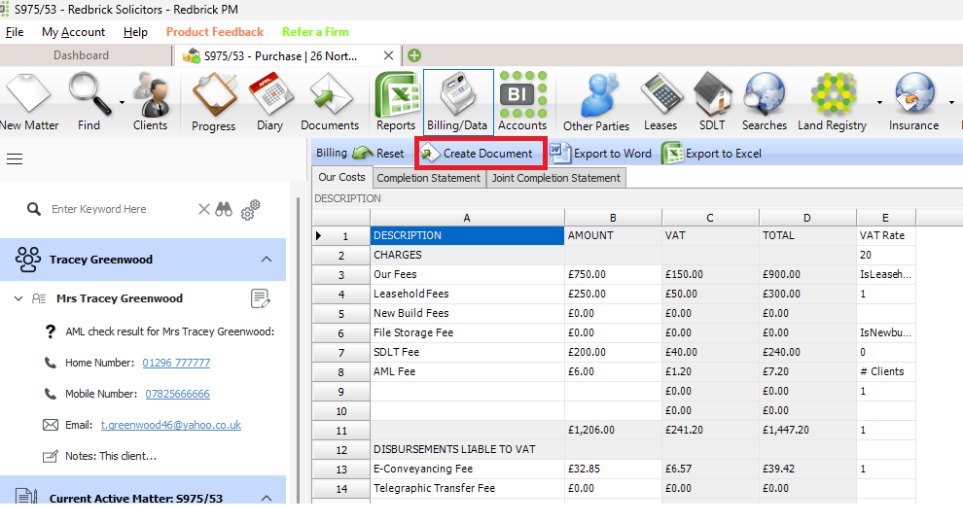
Task: Click the Searches globe icon
Action: tap(764, 101)
